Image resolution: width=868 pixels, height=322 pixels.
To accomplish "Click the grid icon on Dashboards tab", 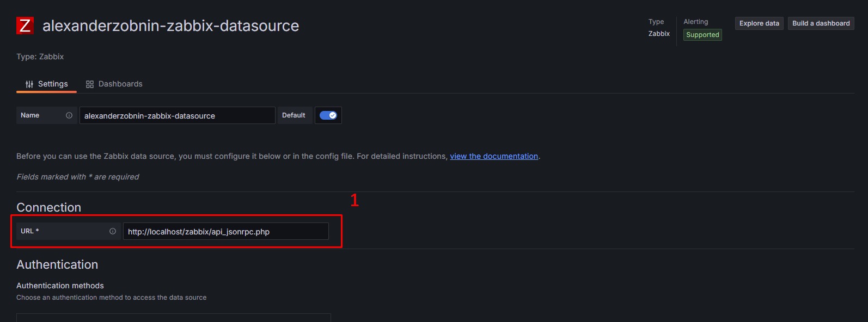I will [90, 84].
